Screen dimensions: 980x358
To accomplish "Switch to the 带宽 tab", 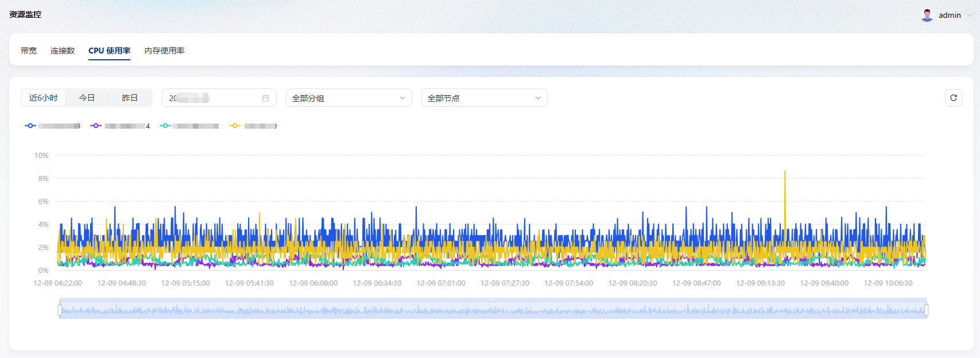I will (29, 51).
